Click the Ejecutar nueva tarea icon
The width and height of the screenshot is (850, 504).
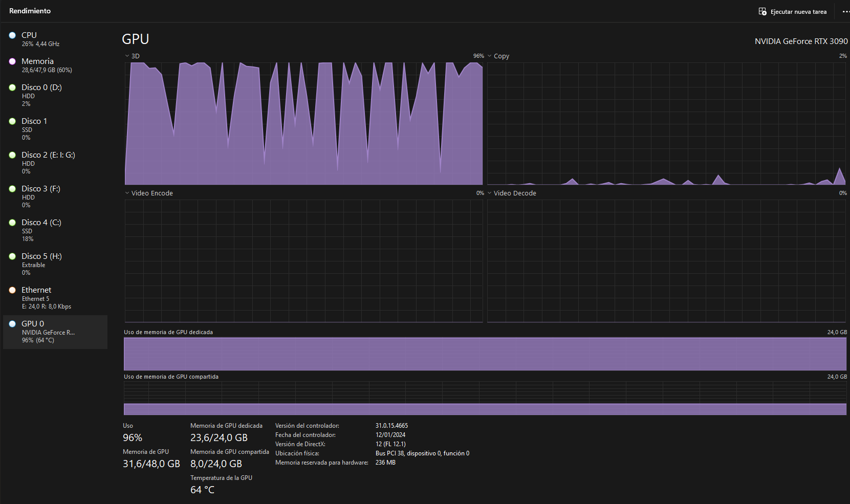coord(762,11)
